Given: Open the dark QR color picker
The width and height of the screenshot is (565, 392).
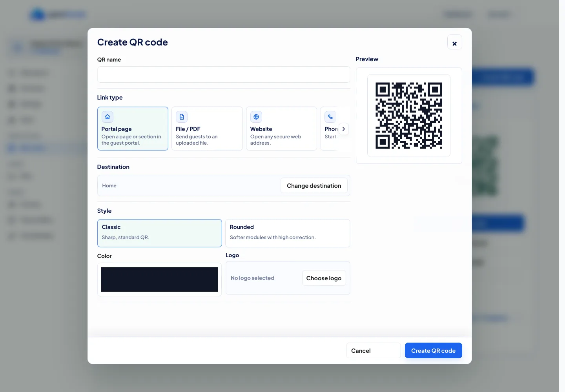Looking at the screenshot, I should click(159, 279).
